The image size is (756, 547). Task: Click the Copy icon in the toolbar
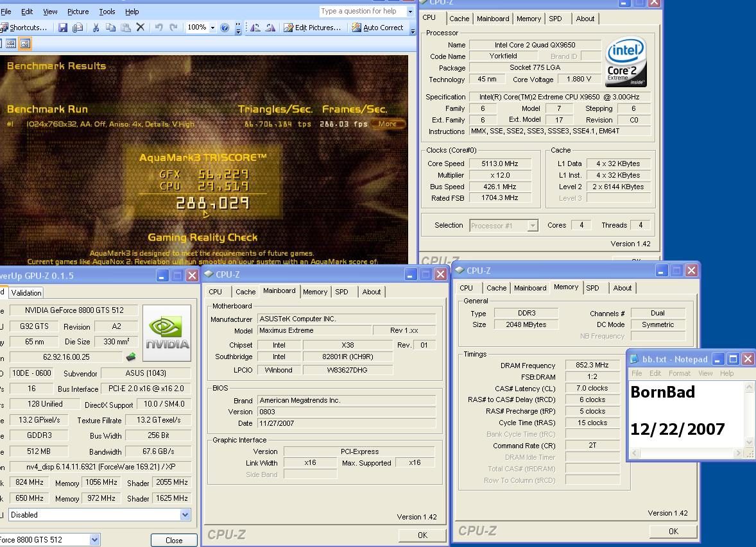pos(110,28)
